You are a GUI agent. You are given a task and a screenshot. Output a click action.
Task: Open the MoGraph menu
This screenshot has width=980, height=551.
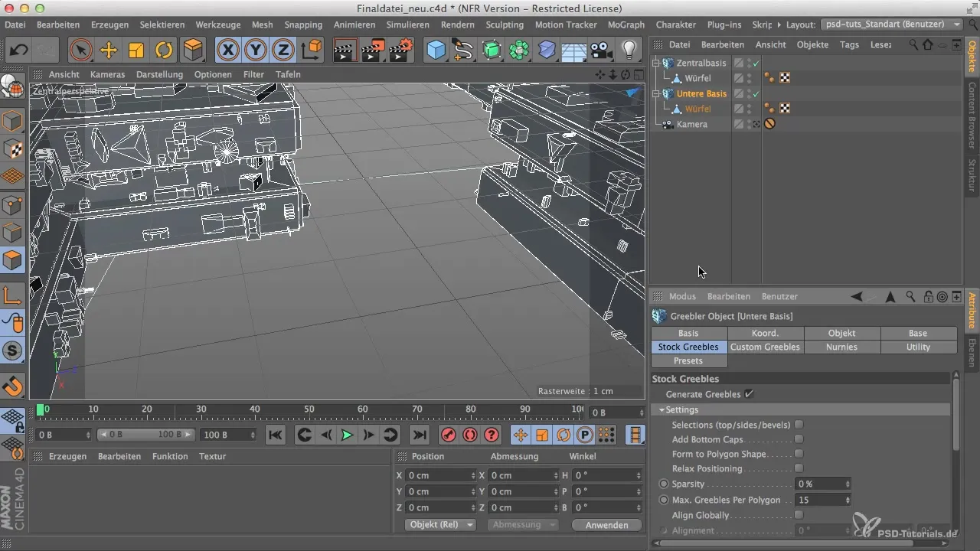click(626, 24)
